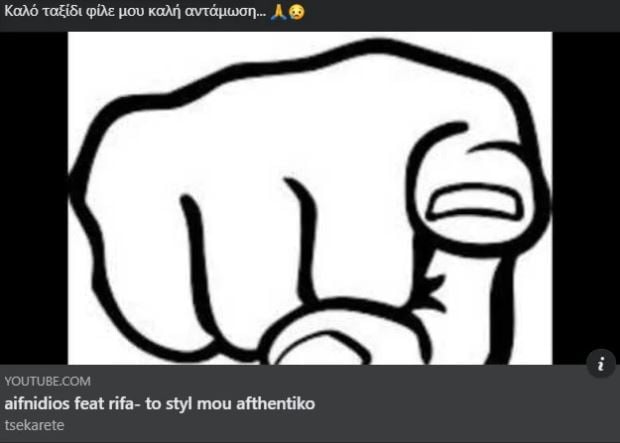Click the info icon on the link preview
This screenshot has width=620, height=443.
601,363
